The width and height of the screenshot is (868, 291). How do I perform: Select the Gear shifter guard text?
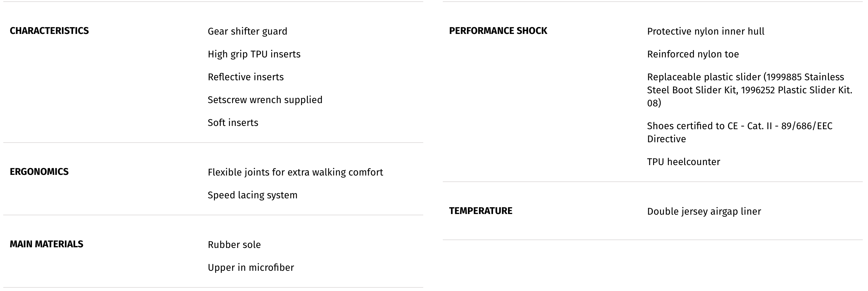(247, 31)
